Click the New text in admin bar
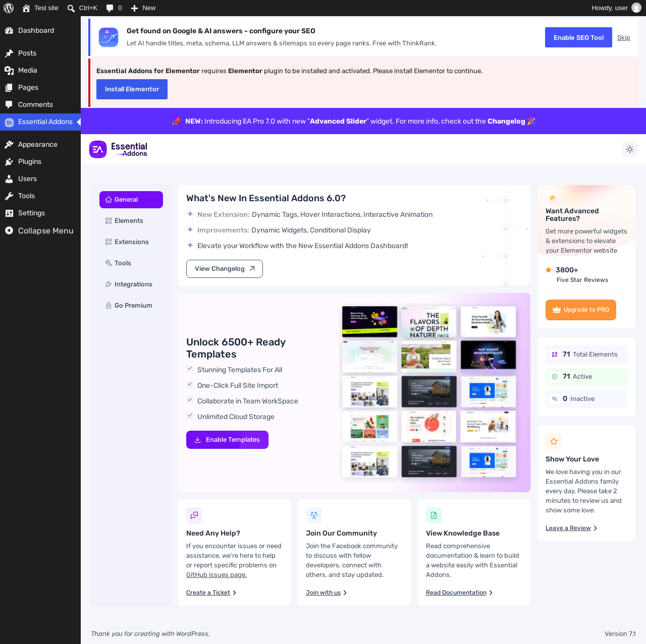This screenshot has height=644, width=646. [x=149, y=8]
